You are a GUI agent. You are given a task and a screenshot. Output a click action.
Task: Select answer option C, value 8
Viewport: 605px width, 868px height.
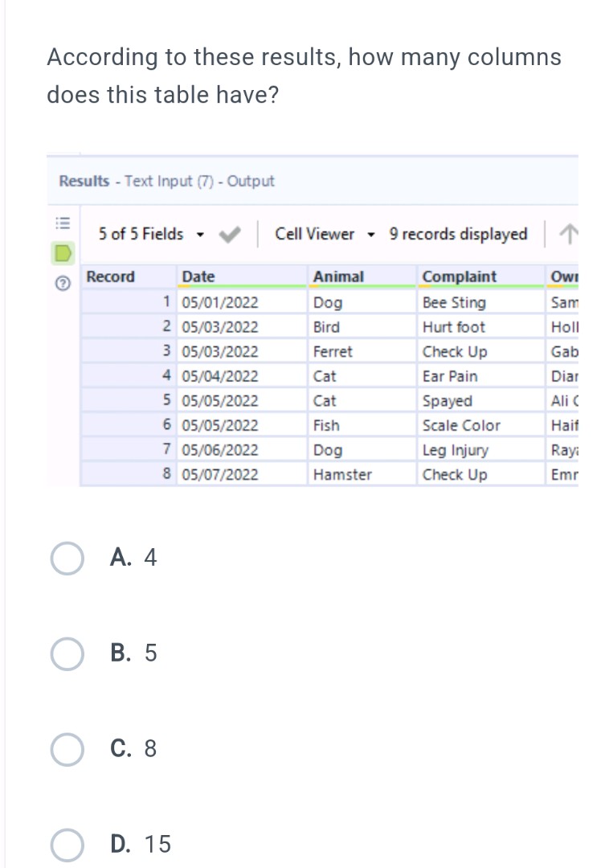pos(67,749)
